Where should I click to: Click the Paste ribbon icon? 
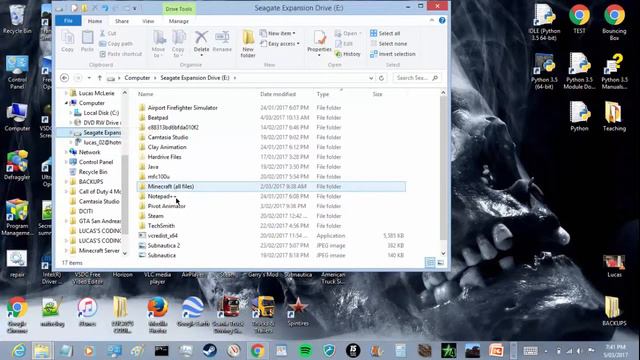click(87, 41)
